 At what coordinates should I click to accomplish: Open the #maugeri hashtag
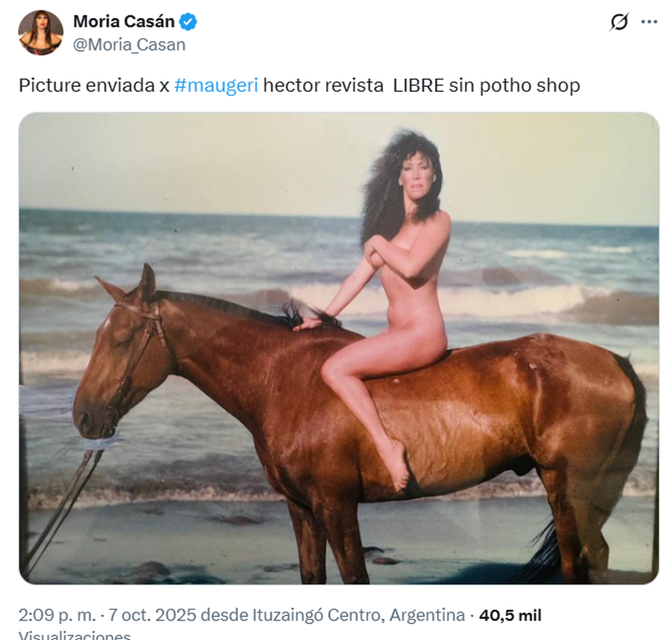click(216, 85)
